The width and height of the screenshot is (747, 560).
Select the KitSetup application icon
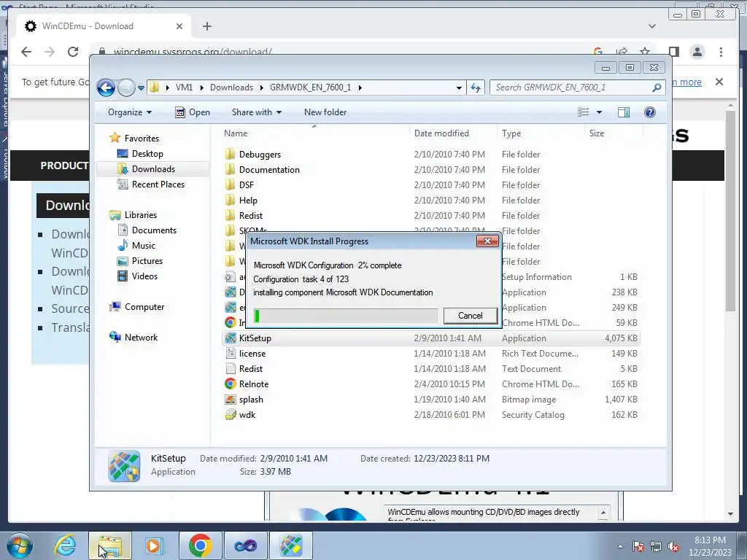point(231,338)
